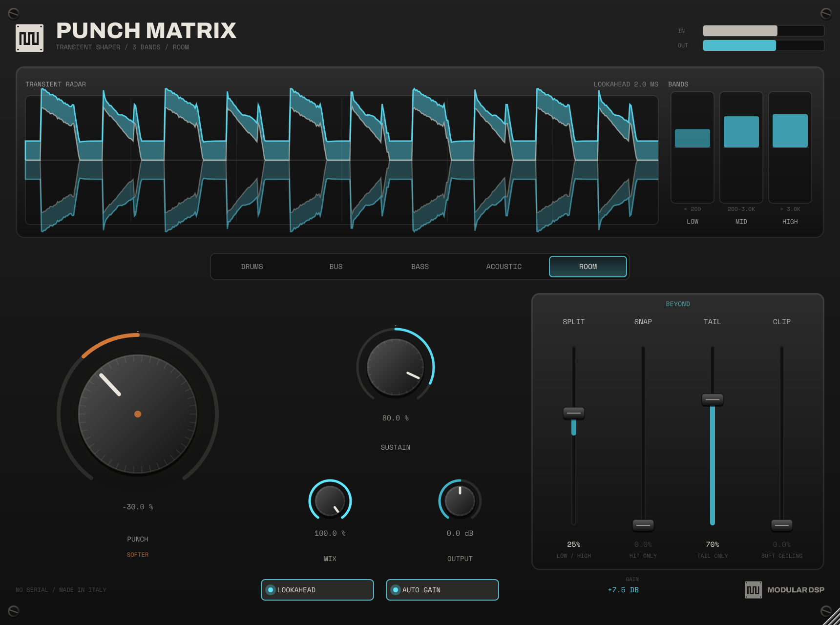The height and width of the screenshot is (625, 840).
Task: Click the High band level block
Action: (790, 131)
